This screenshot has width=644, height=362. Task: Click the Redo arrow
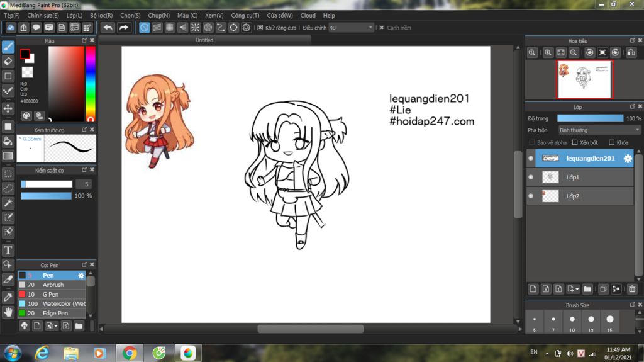point(123,28)
